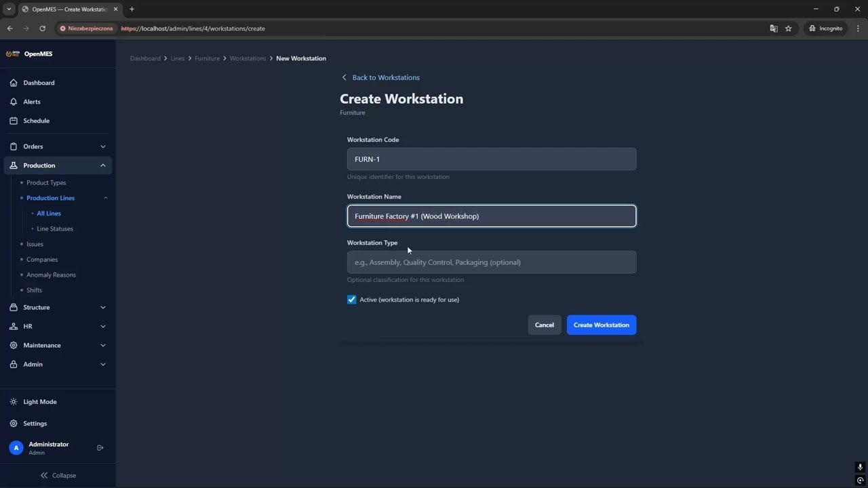Open Line Statuses in sidebar

tap(55, 229)
